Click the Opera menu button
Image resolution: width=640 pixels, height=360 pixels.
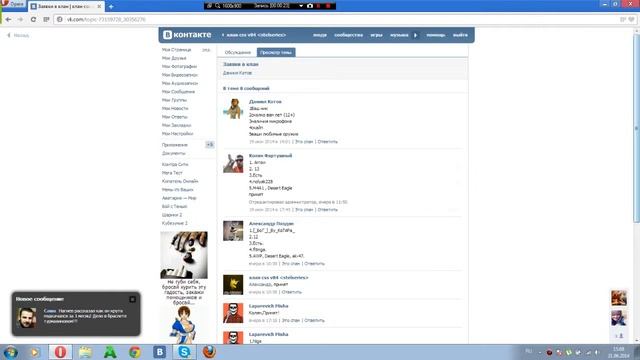point(13,4)
